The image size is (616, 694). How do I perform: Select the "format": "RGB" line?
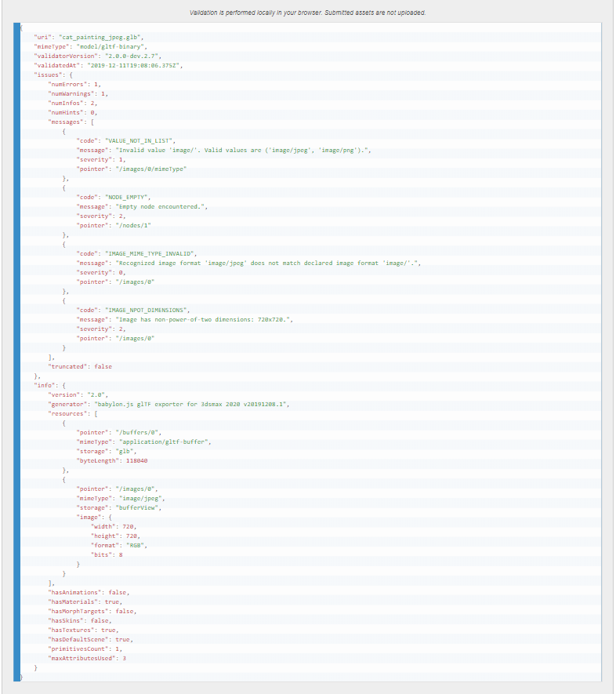tap(118, 545)
